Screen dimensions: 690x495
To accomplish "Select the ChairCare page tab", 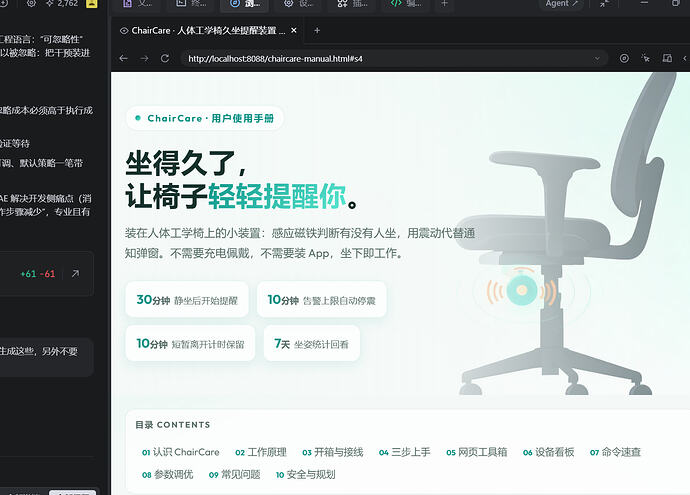I will (x=207, y=30).
